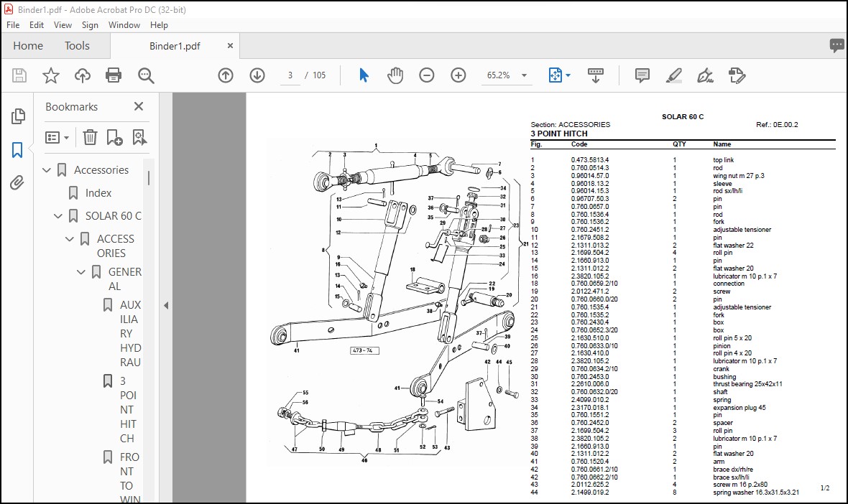Select the highlight text pen tool
The width and height of the screenshot is (848, 504).
[673, 75]
